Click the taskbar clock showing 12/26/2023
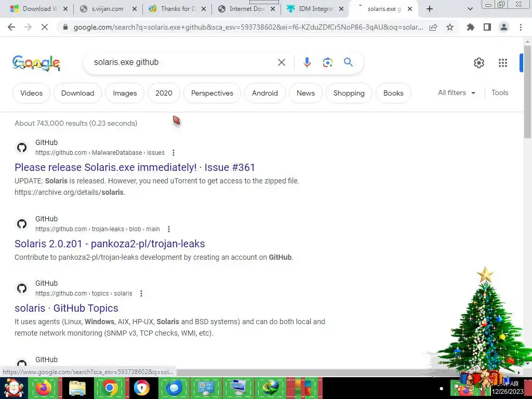The height and width of the screenshot is (399, 532). (x=507, y=388)
